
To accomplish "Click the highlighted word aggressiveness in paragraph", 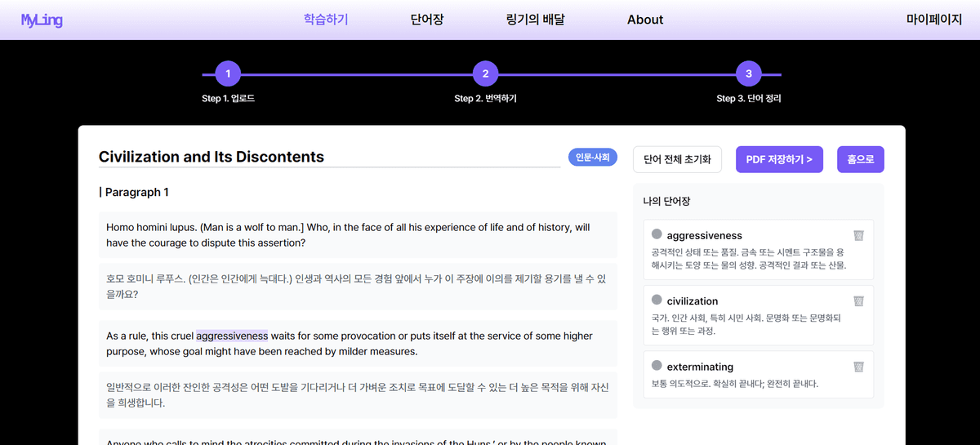I will pyautogui.click(x=232, y=336).
